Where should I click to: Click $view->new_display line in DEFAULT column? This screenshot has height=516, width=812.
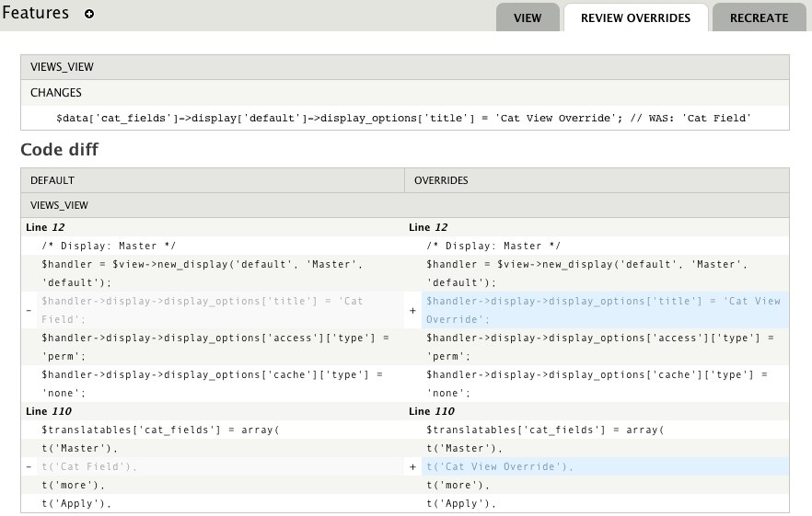coord(202,273)
